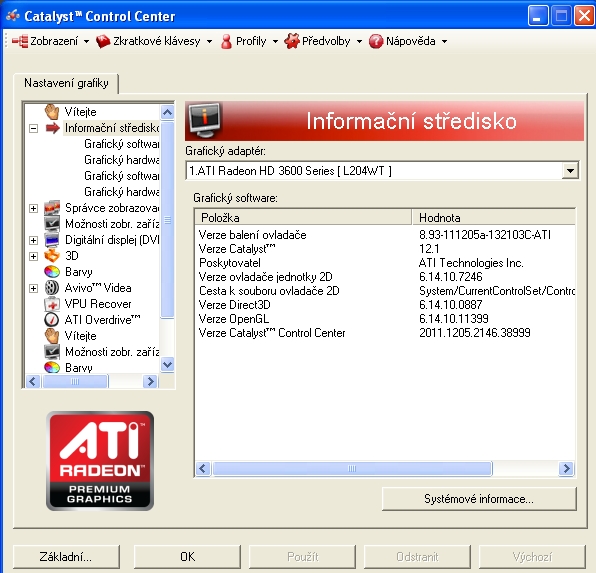Select first Grafický hardware tree item
596x573 pixels.
coord(122,160)
